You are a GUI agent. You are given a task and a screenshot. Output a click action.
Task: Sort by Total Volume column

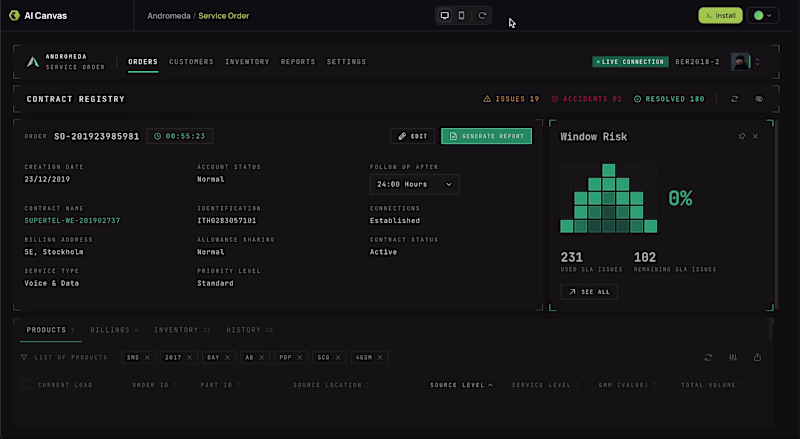(712, 385)
